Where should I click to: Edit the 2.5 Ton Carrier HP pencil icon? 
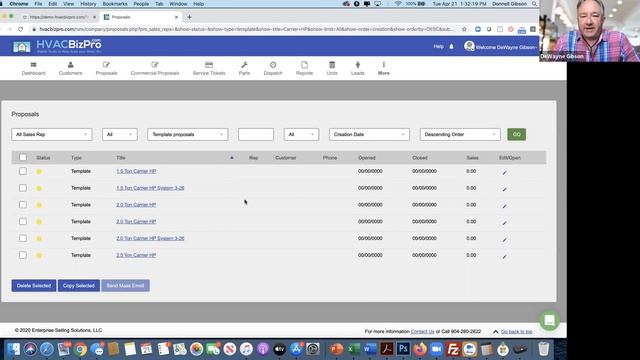coord(504,256)
